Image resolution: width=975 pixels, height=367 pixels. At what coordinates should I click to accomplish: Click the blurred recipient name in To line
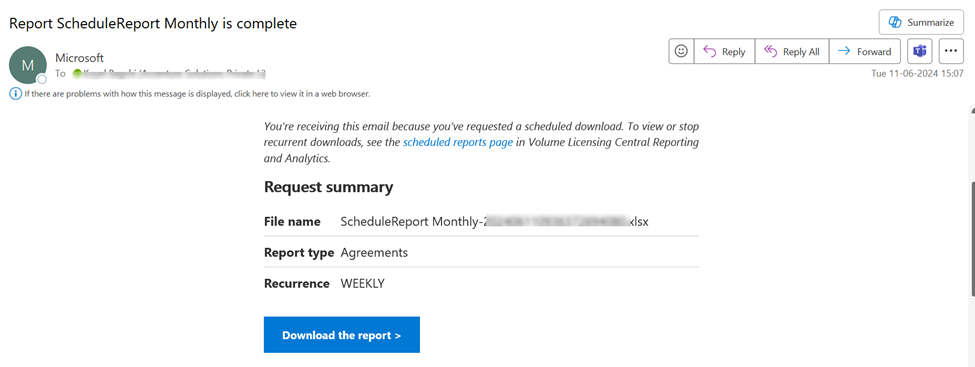coord(169,74)
